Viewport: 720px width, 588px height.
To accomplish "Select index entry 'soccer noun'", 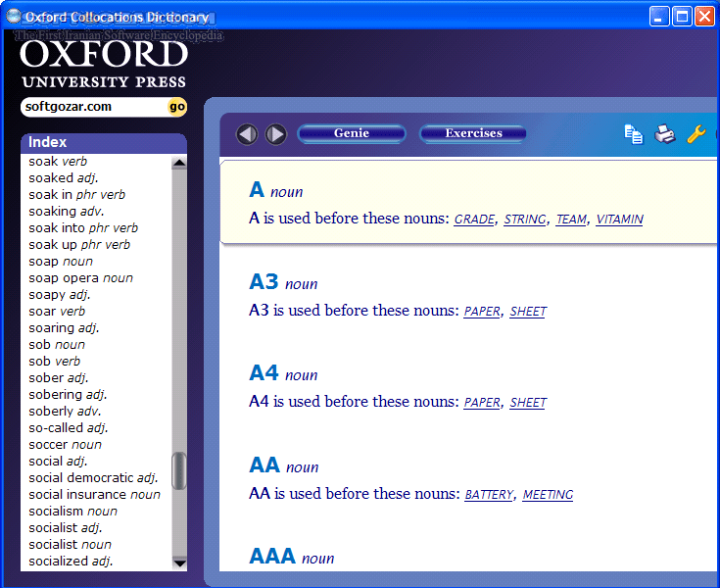I will tap(66, 445).
